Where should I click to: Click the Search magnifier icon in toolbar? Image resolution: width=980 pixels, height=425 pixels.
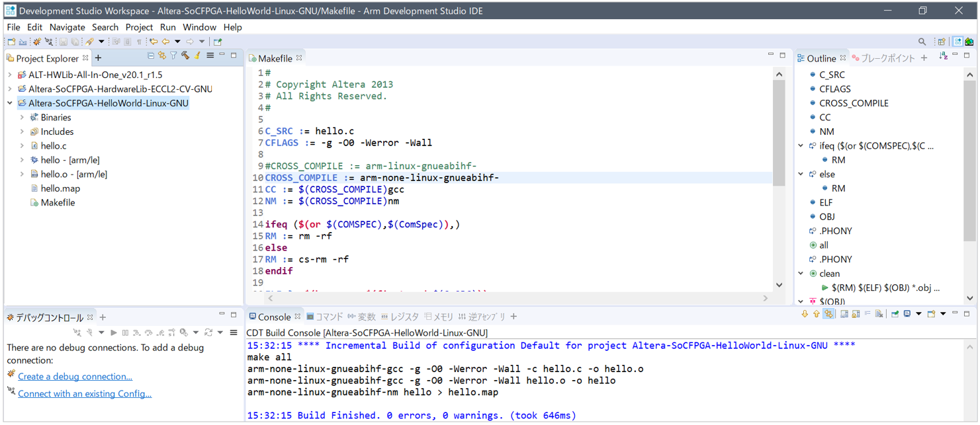click(922, 42)
